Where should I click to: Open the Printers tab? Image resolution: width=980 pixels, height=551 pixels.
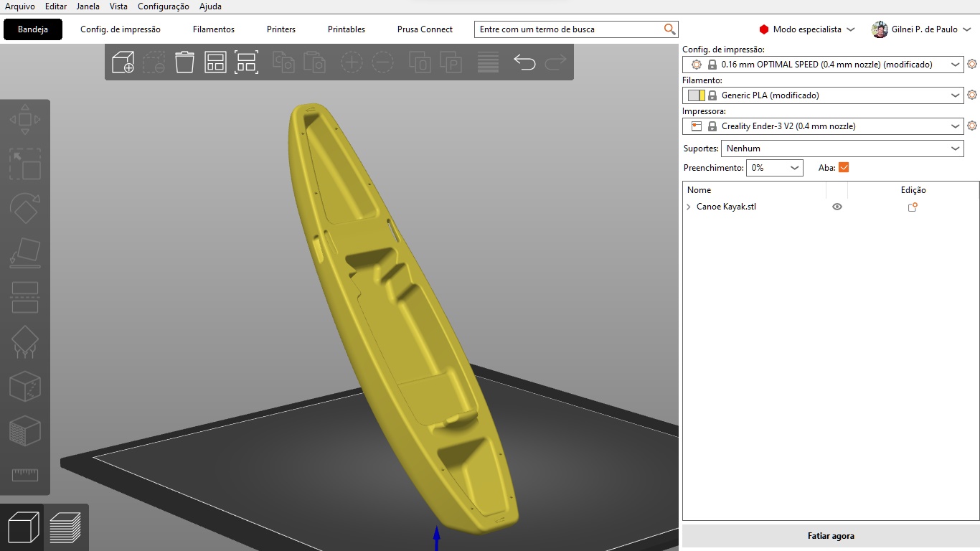point(281,29)
